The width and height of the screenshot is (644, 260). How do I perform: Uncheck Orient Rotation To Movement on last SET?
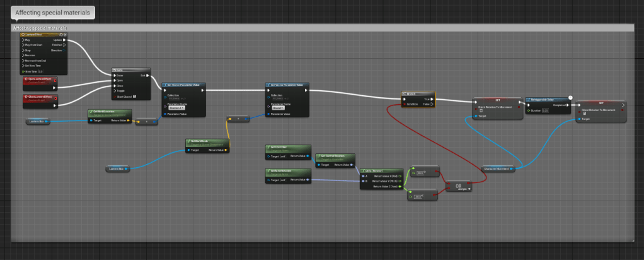click(585, 114)
